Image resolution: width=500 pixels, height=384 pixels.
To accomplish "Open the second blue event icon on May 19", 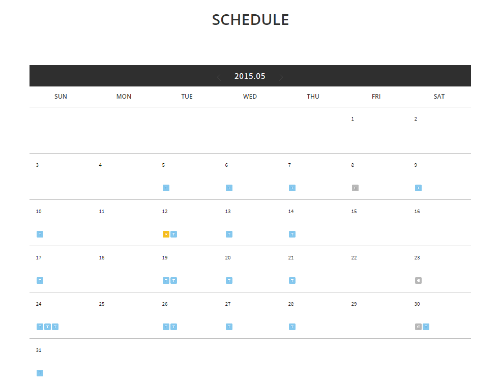I will point(174,281).
